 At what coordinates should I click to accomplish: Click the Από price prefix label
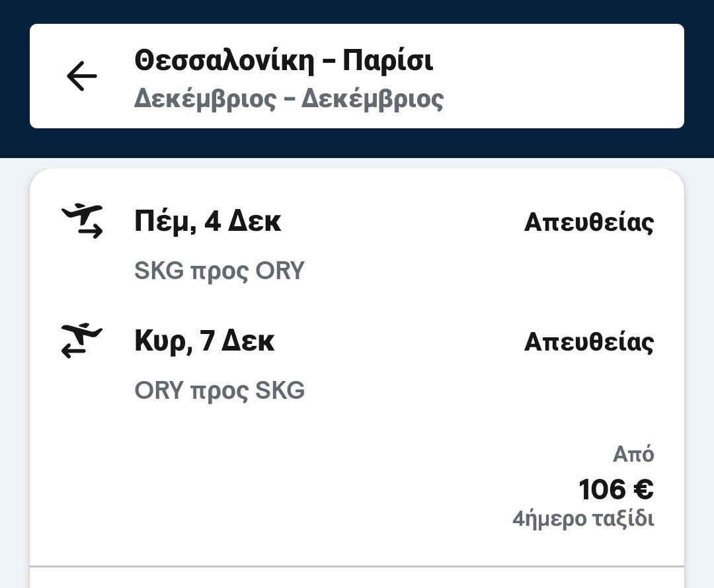click(633, 454)
